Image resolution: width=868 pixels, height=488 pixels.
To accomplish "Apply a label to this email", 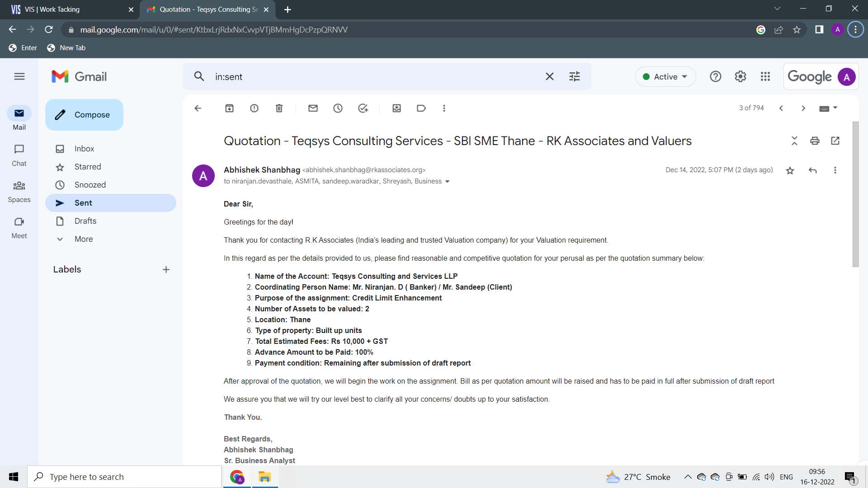I will point(421,108).
